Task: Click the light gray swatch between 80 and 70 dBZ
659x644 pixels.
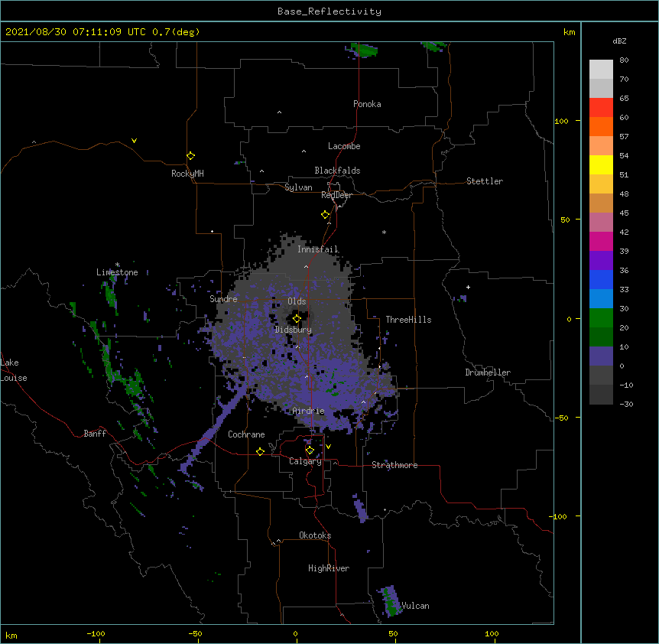Action: click(601, 70)
